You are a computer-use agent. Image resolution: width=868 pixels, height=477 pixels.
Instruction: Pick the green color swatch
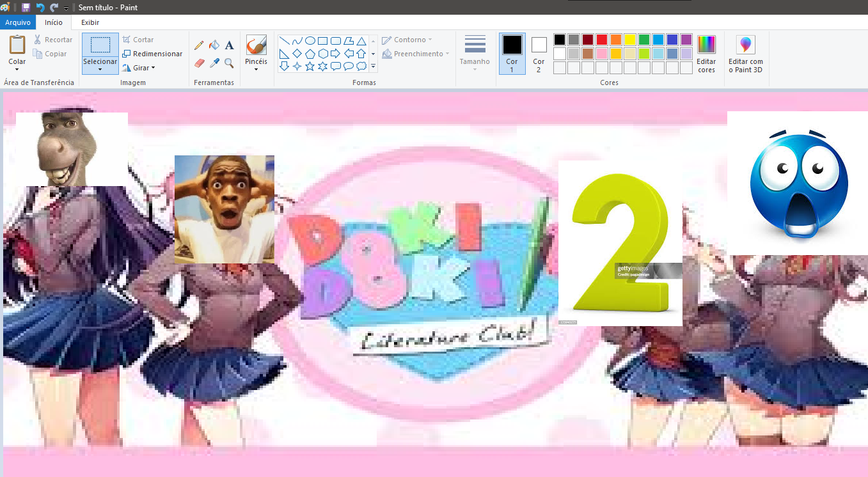pyautogui.click(x=644, y=40)
